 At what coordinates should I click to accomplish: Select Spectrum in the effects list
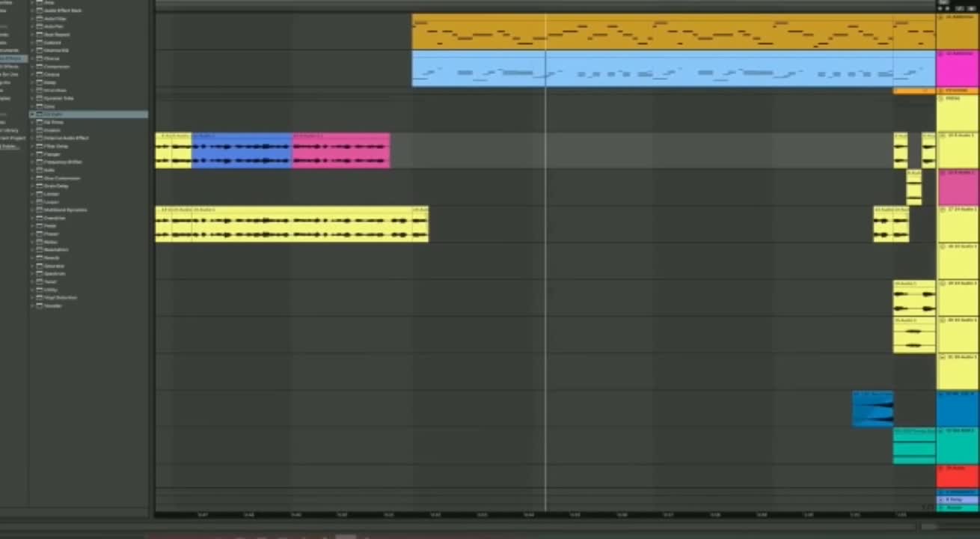click(x=54, y=274)
